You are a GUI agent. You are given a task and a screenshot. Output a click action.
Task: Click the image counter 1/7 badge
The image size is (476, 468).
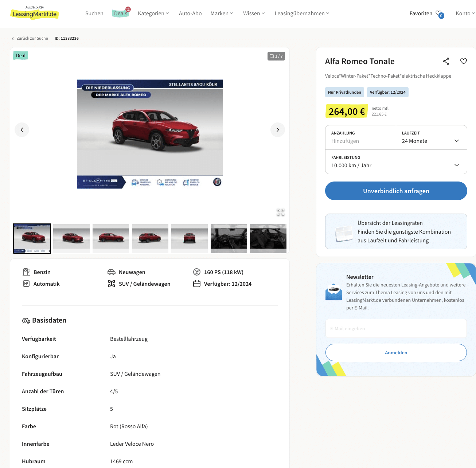pos(276,56)
